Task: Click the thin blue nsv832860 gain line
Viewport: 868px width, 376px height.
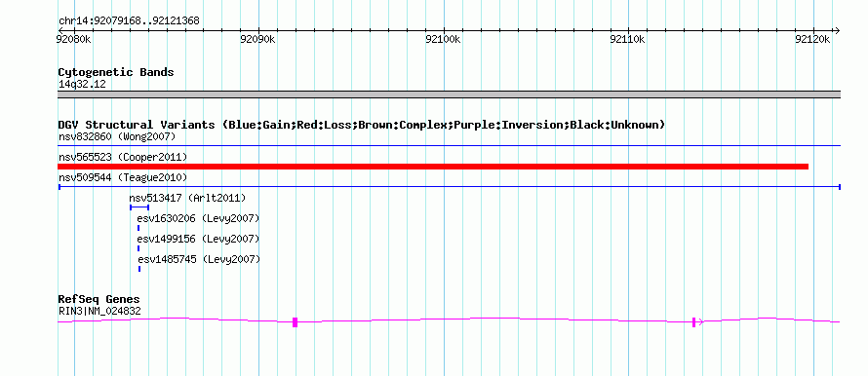Action: click(449, 146)
